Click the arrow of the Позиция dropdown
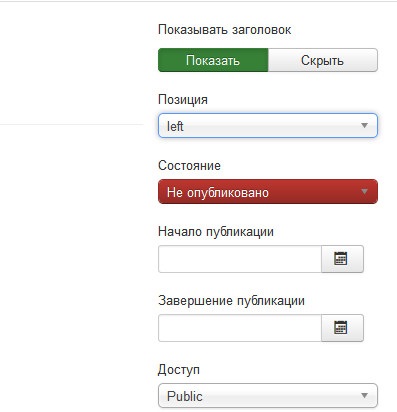 point(364,126)
